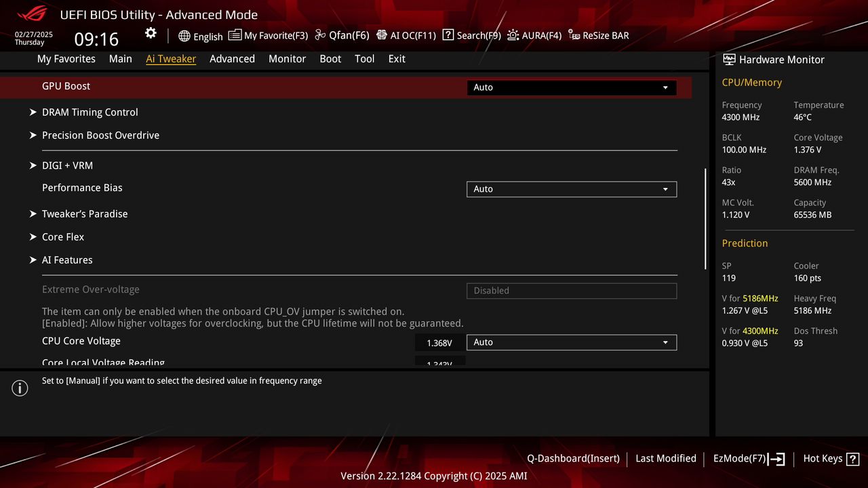Click the 5186MHz highlighted frequency text

click(x=760, y=298)
